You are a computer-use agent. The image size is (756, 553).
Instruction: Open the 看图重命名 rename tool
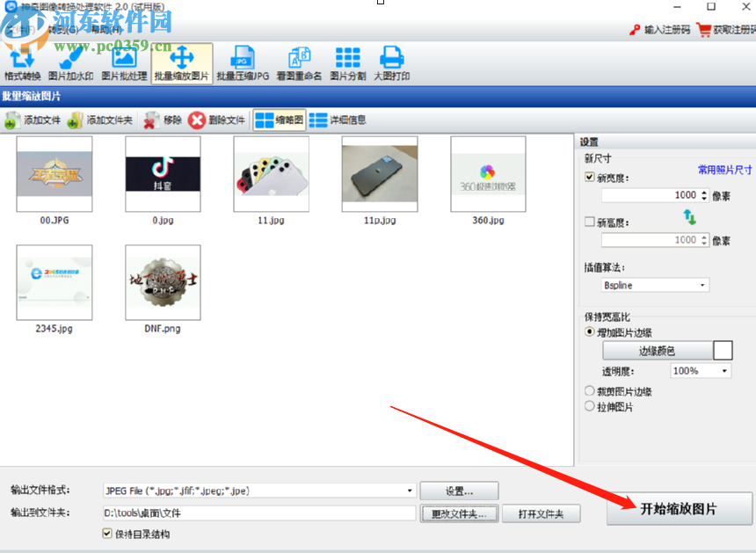[299, 63]
